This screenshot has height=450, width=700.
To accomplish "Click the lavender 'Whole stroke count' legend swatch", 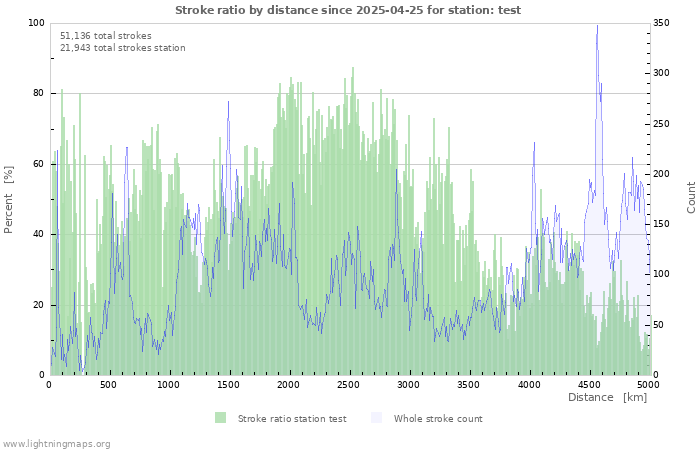I will (x=376, y=418).
